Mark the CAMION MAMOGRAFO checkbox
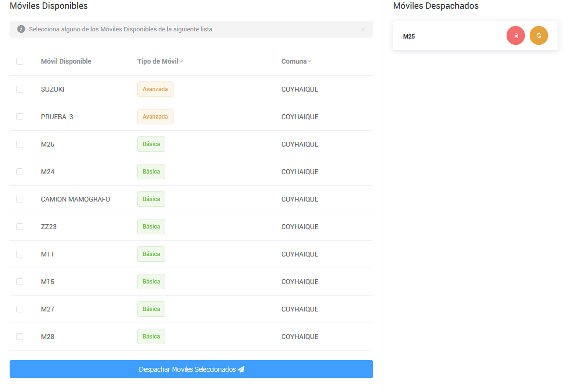This screenshot has width=575, height=392. tap(20, 199)
